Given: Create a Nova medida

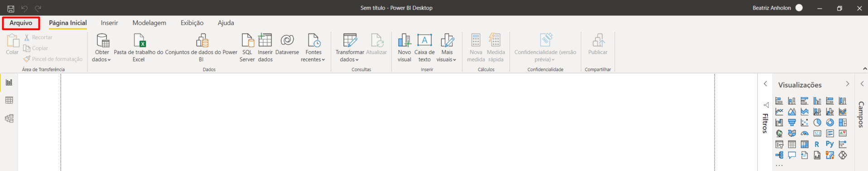Looking at the screenshot, I should [476, 48].
